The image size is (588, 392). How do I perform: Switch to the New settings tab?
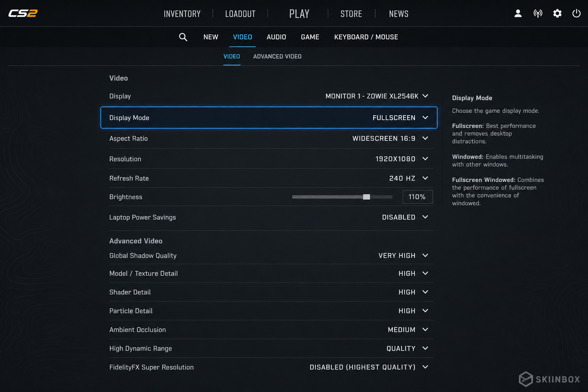(211, 37)
